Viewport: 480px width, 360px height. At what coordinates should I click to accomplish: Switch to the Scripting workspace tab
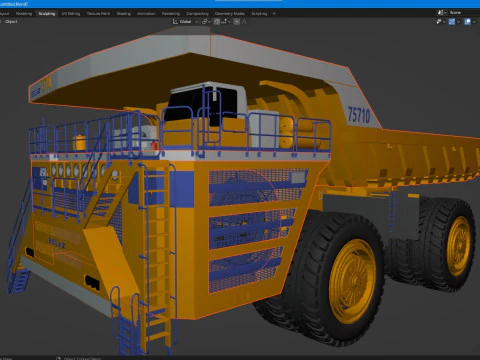click(259, 14)
